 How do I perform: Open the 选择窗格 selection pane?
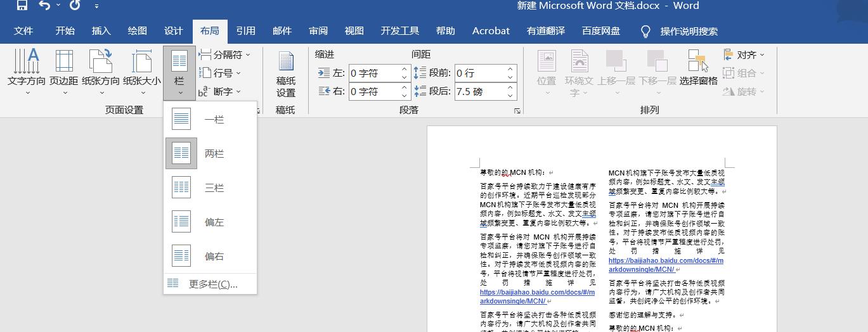tap(698, 68)
